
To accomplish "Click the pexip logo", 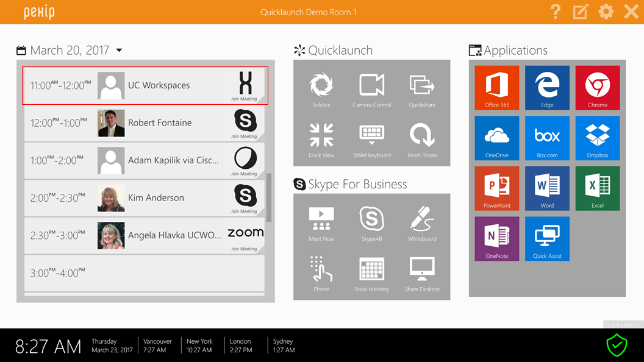I will coord(39,12).
